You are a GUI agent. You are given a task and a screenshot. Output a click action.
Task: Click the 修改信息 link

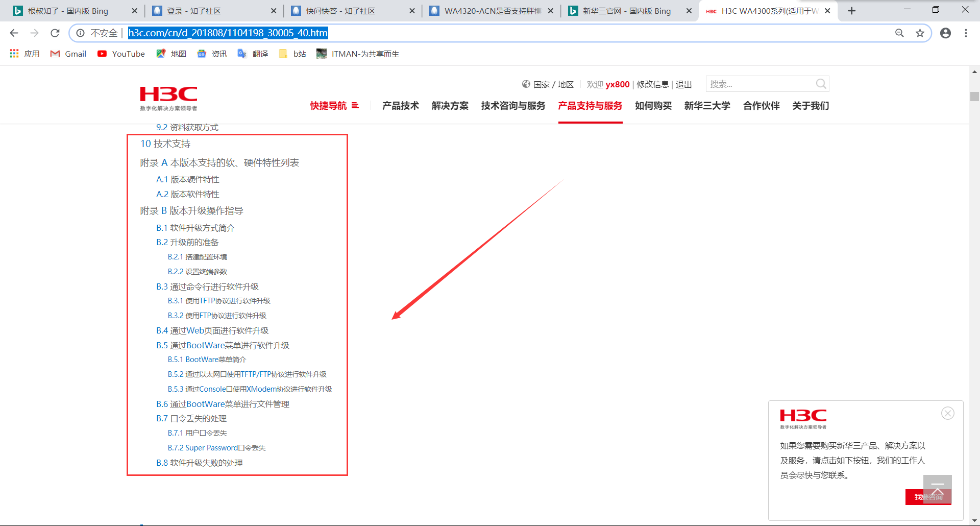coord(653,84)
